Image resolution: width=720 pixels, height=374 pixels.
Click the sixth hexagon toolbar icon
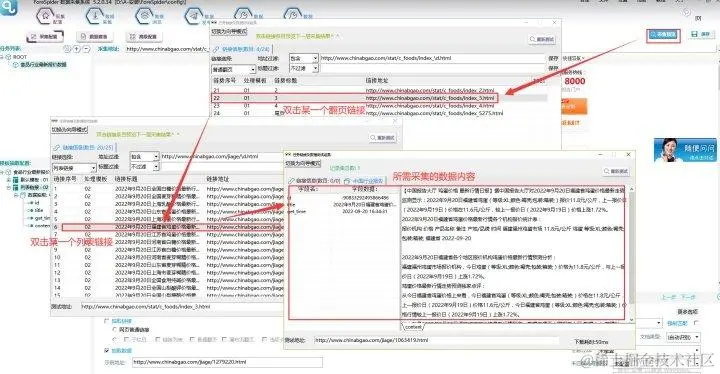tap(293, 14)
